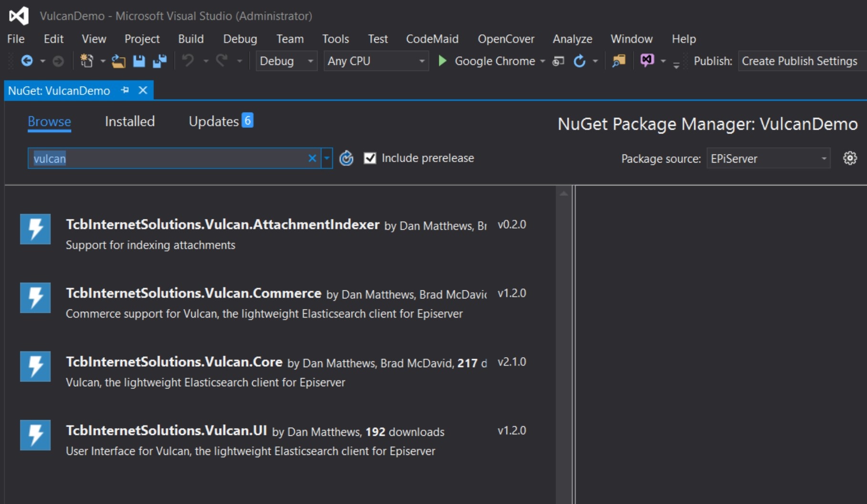
Task: Switch to the Browse tab
Action: tap(49, 122)
